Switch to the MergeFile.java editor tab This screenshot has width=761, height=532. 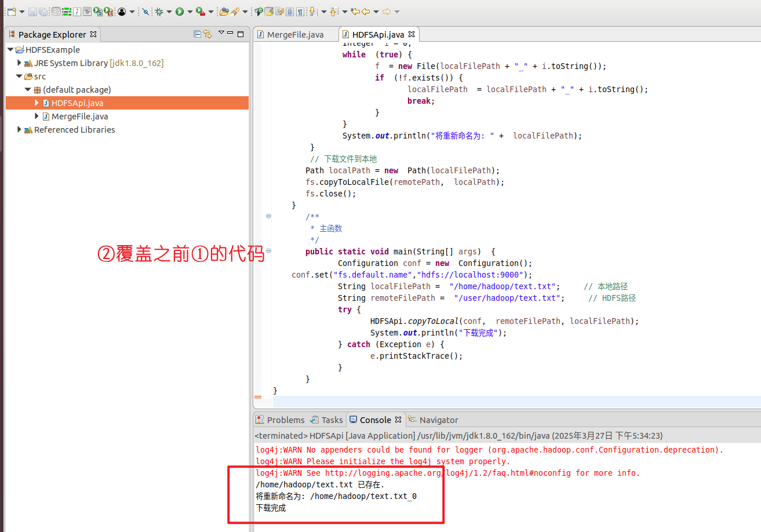(294, 35)
